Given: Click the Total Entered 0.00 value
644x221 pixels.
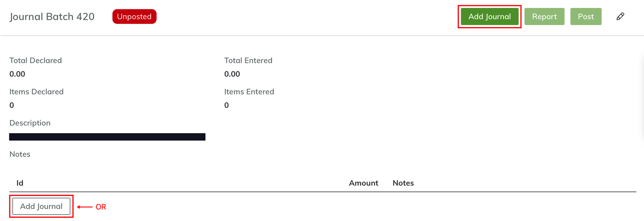Looking at the screenshot, I should click(232, 74).
